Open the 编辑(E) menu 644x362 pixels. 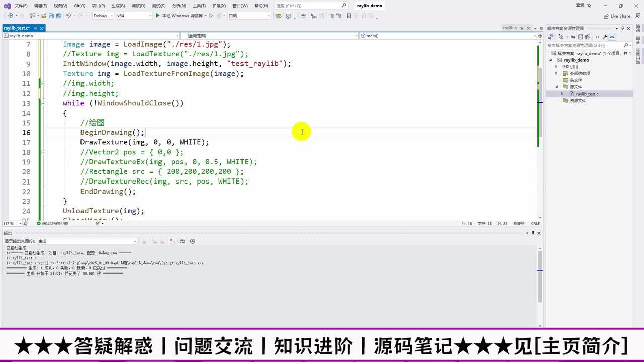click(40, 6)
